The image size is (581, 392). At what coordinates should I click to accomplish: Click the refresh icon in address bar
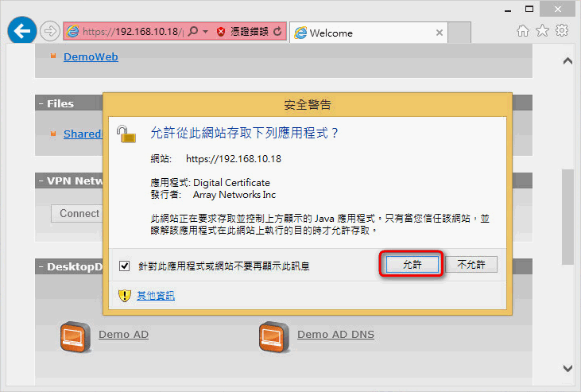[277, 31]
